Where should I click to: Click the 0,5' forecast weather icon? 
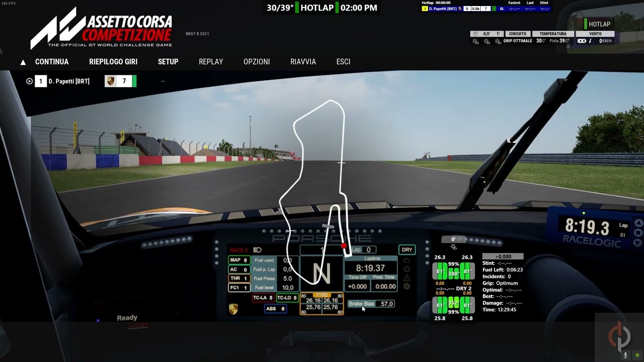487,41
